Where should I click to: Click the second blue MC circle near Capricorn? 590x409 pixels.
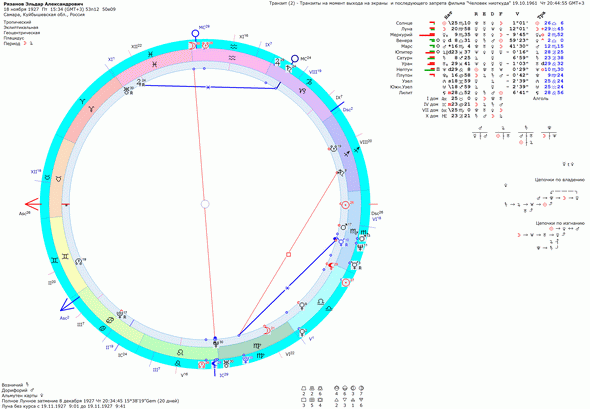click(295, 59)
